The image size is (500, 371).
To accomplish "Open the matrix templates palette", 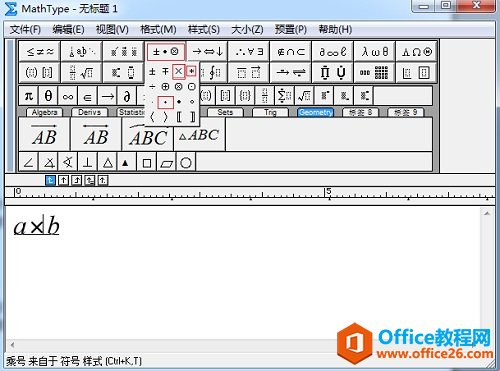I will coord(375,72).
